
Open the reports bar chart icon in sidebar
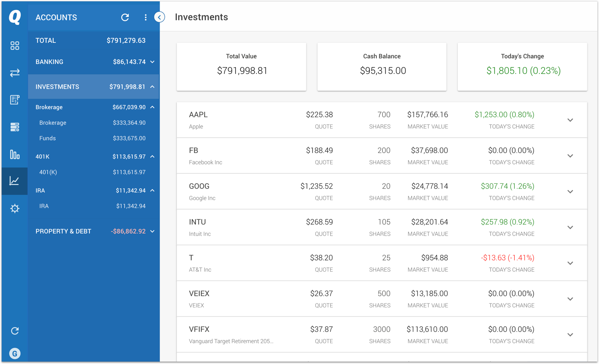coord(15,154)
